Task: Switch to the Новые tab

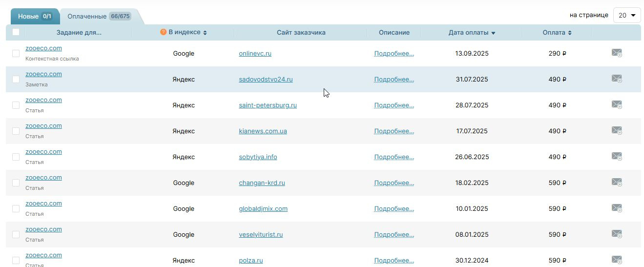Action: click(35, 16)
